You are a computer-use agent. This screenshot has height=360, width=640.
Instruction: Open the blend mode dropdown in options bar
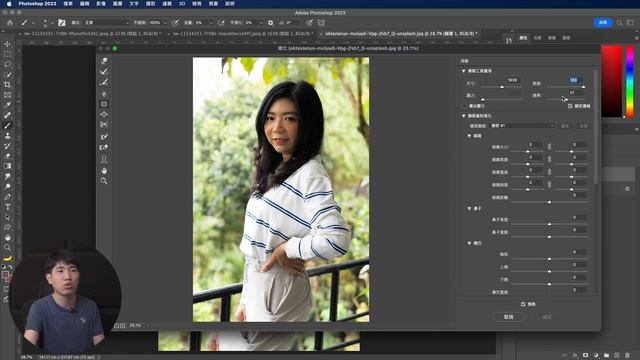click(106, 23)
